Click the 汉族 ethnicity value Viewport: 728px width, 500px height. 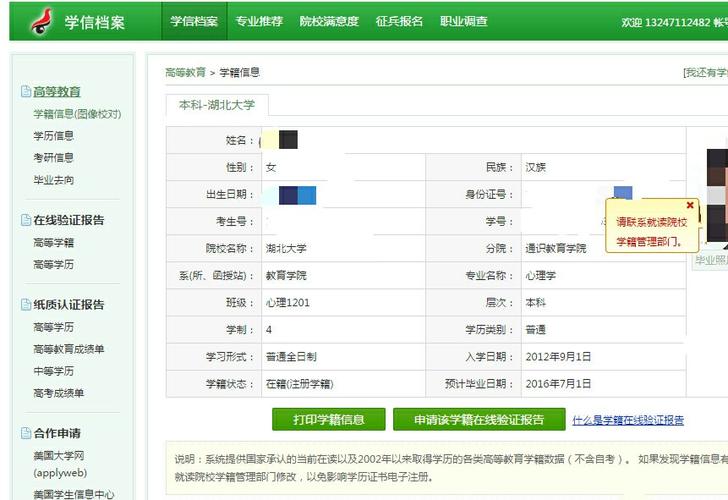(x=535, y=167)
